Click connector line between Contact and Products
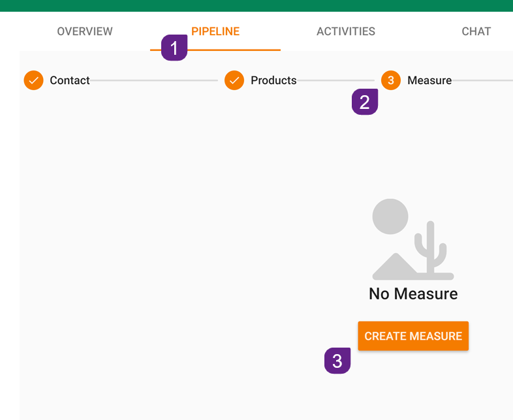Viewport: 513px width, 420px height. (154, 81)
